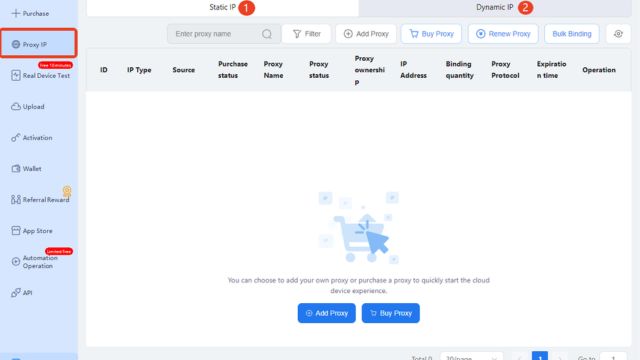Viewport: 640px width, 360px height.
Task: Go to the Activation key section
Action: click(x=31, y=138)
